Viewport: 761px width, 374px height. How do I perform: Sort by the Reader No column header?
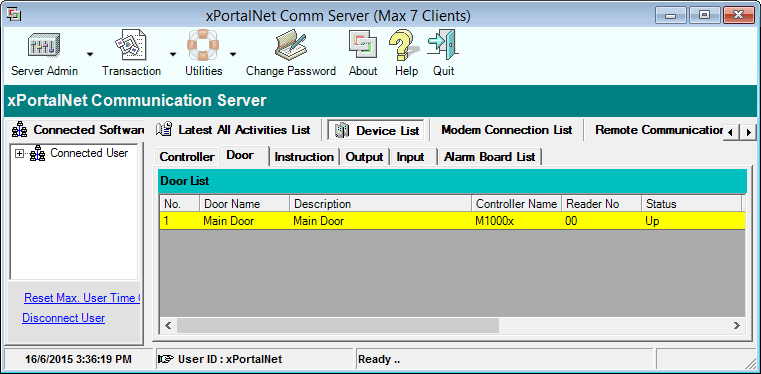coord(601,204)
